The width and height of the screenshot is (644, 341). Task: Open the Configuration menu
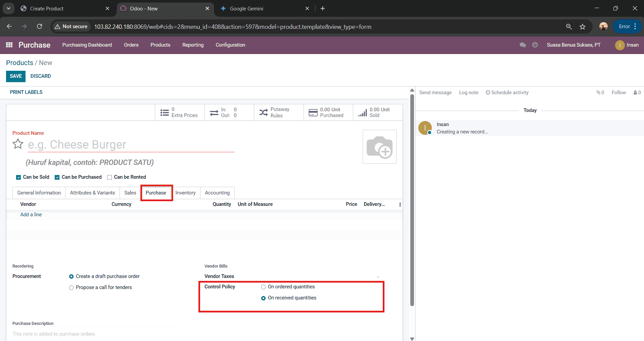click(x=230, y=45)
